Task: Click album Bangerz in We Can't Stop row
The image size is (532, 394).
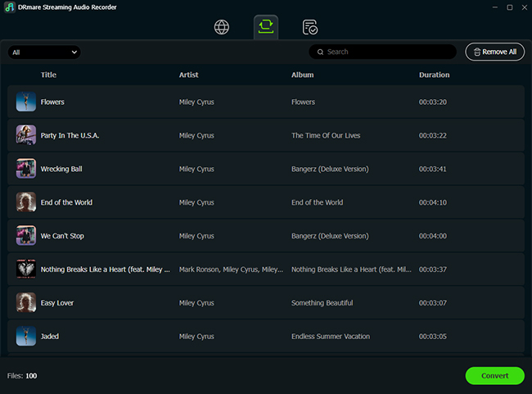Action: pos(330,236)
